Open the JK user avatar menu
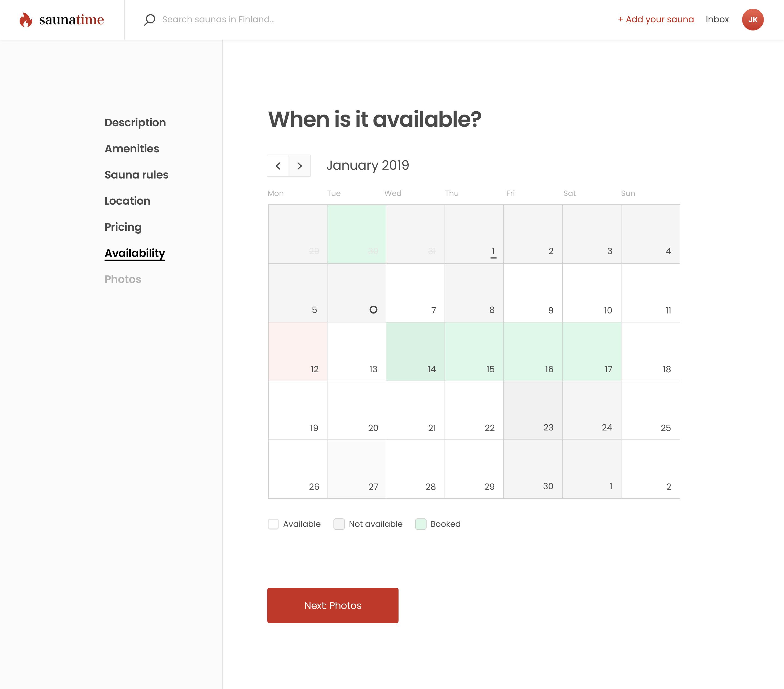The height and width of the screenshot is (689, 784). click(x=752, y=20)
